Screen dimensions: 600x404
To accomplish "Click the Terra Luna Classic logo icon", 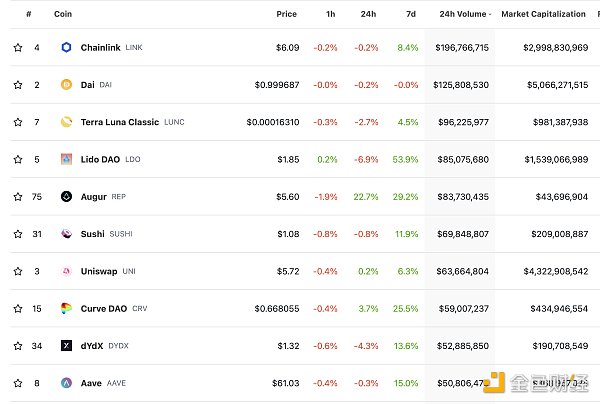I will 67,122.
